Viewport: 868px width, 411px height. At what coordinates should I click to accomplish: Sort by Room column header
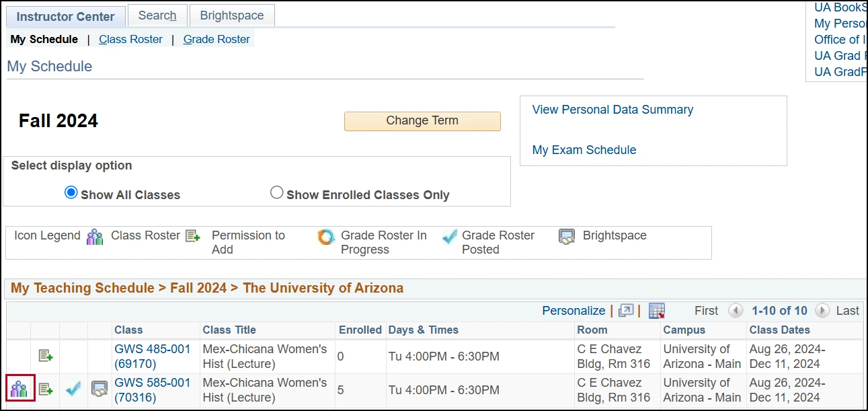tap(592, 330)
